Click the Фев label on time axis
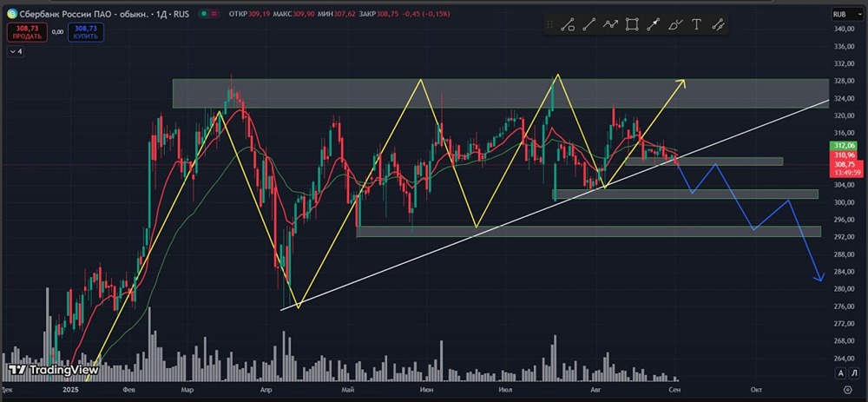 pos(128,391)
